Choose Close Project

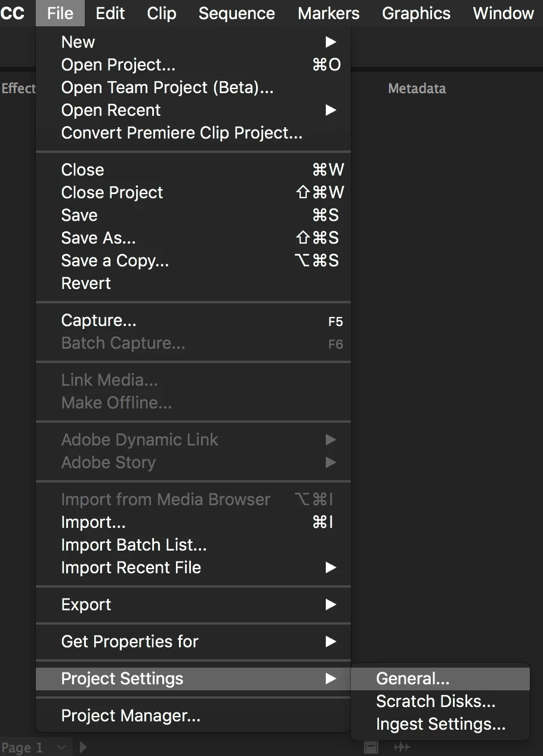click(193, 192)
